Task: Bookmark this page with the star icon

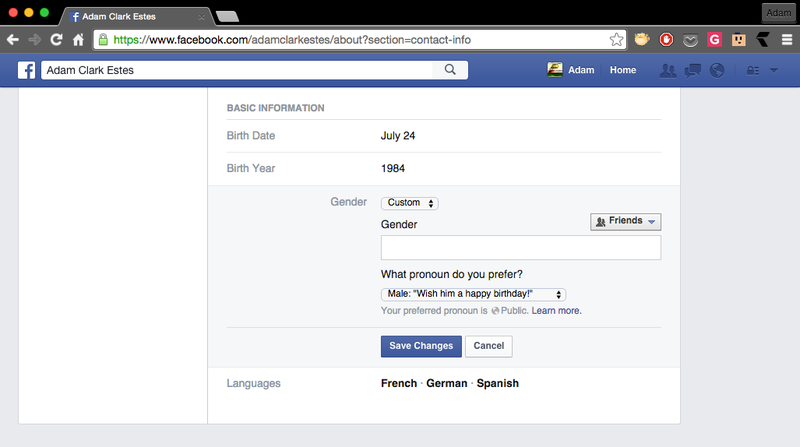Action: click(x=616, y=40)
